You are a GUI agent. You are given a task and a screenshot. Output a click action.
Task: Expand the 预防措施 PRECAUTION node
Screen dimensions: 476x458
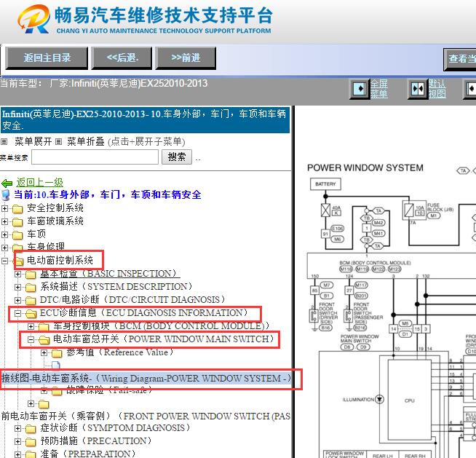click(18, 441)
